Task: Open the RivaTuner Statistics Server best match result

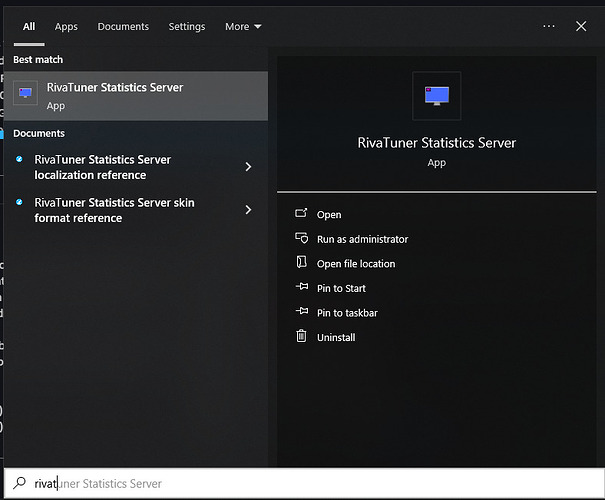Action: coord(136,96)
